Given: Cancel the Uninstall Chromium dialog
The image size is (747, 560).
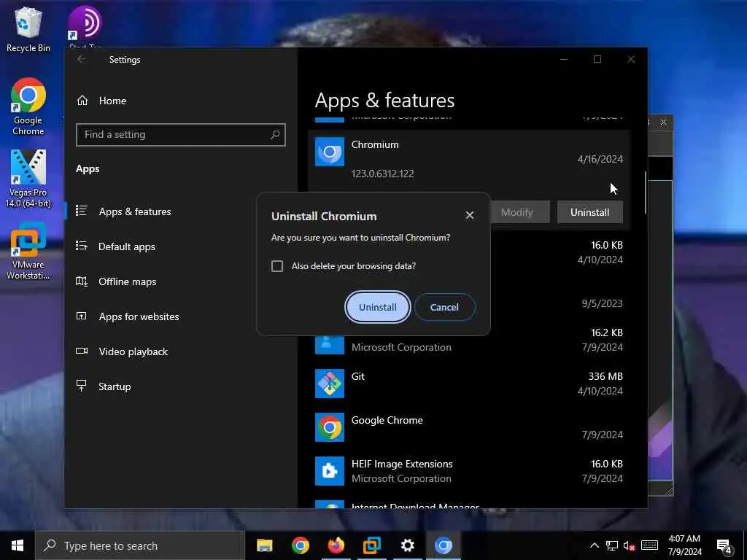Looking at the screenshot, I should coord(444,307).
